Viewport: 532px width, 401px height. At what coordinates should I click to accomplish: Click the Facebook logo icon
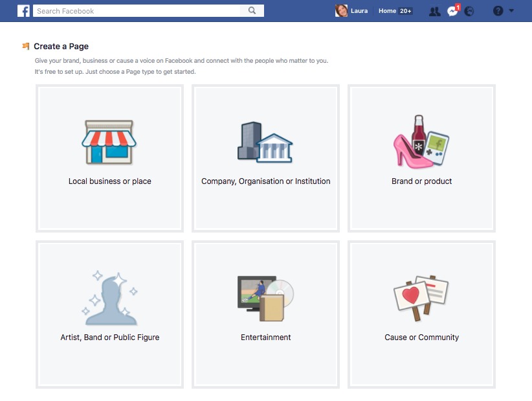pyautogui.click(x=23, y=10)
